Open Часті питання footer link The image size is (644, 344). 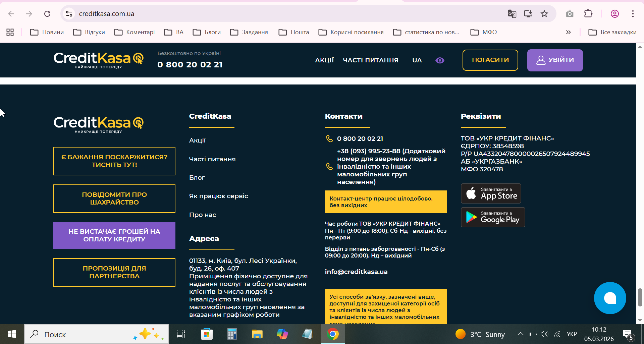coord(212,159)
